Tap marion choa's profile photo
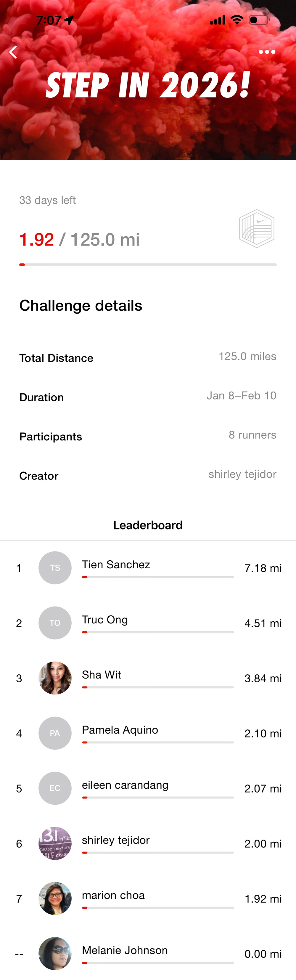This screenshot has height=980, width=296. (x=55, y=899)
